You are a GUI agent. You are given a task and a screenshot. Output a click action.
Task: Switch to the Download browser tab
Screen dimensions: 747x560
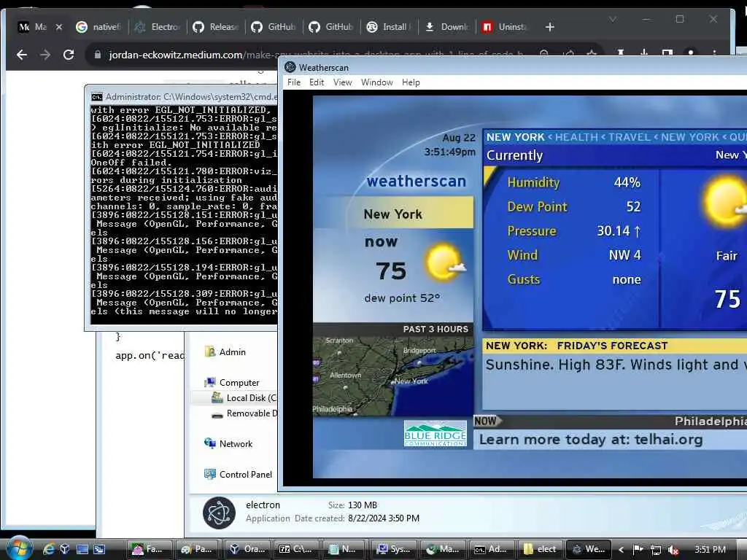click(x=447, y=27)
